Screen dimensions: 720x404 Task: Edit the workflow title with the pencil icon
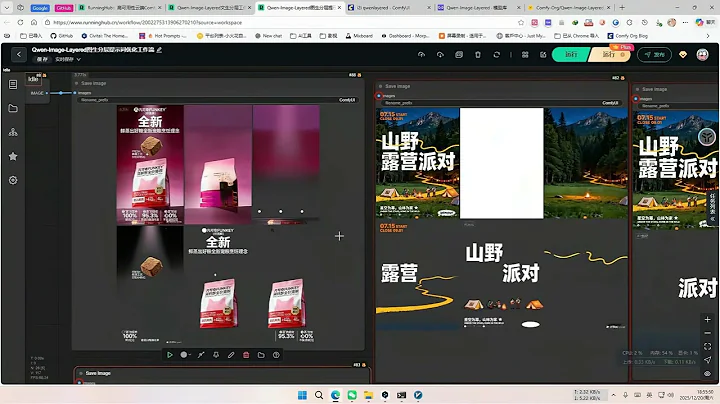[159, 50]
